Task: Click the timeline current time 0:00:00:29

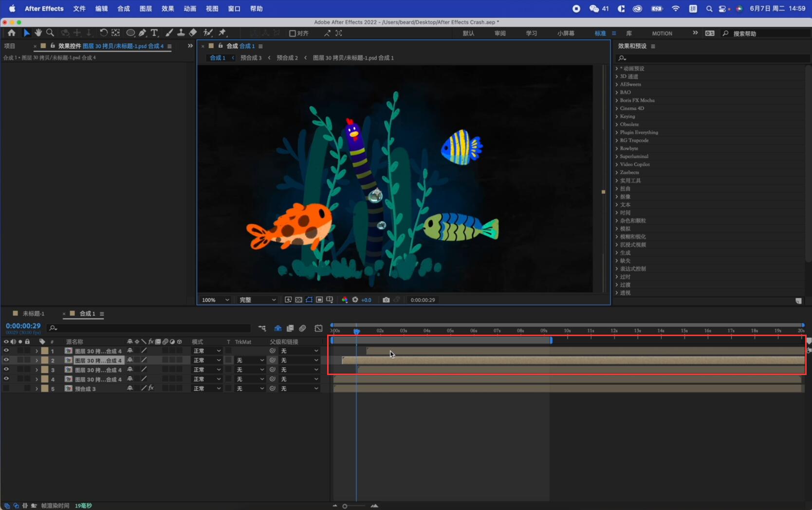Action: [23, 326]
